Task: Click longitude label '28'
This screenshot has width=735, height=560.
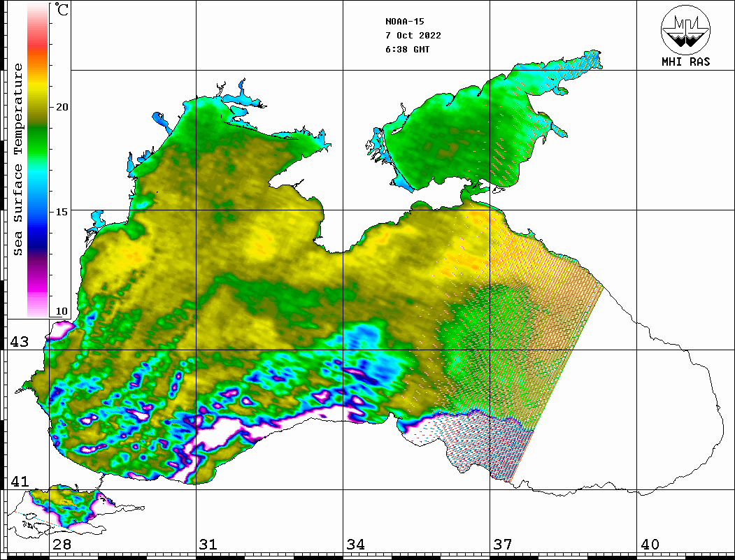Action: point(62,544)
